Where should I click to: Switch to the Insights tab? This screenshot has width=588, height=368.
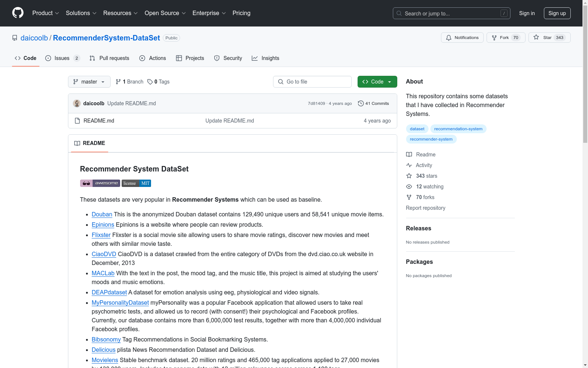266,58
